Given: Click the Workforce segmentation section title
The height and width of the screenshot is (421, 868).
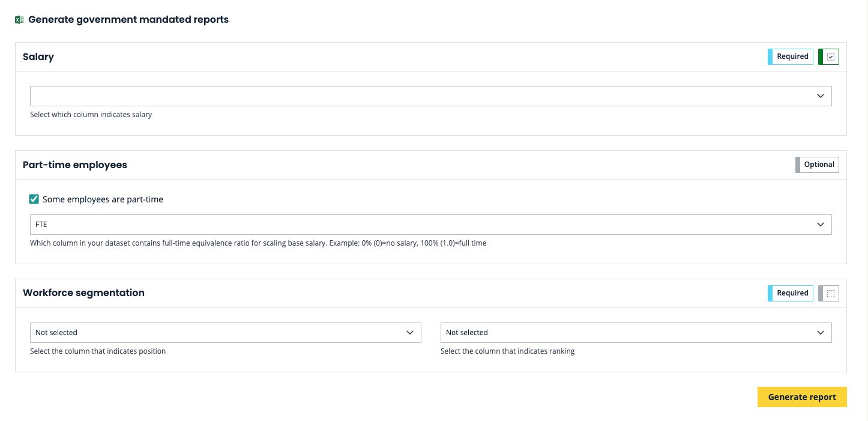Looking at the screenshot, I should coord(83,293).
